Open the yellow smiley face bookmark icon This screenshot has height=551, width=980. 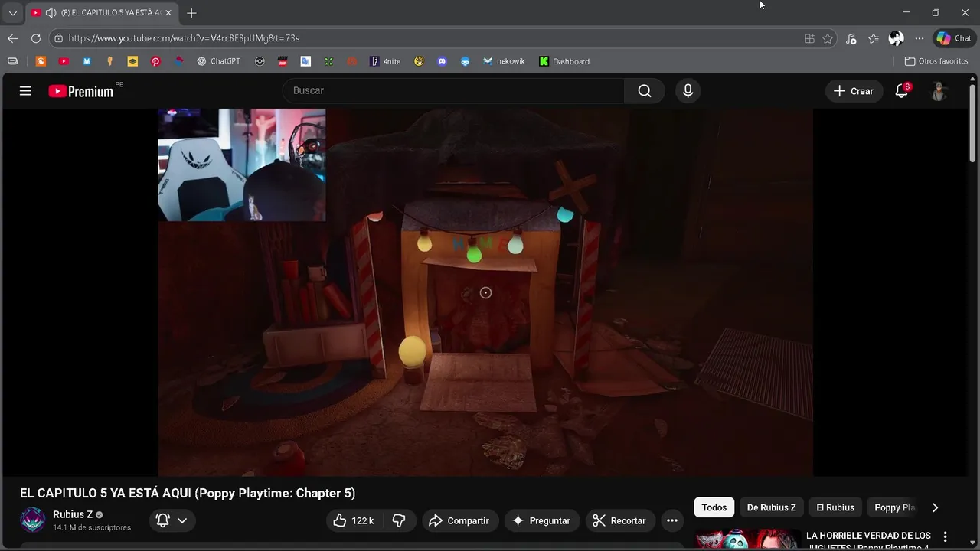click(x=419, y=61)
